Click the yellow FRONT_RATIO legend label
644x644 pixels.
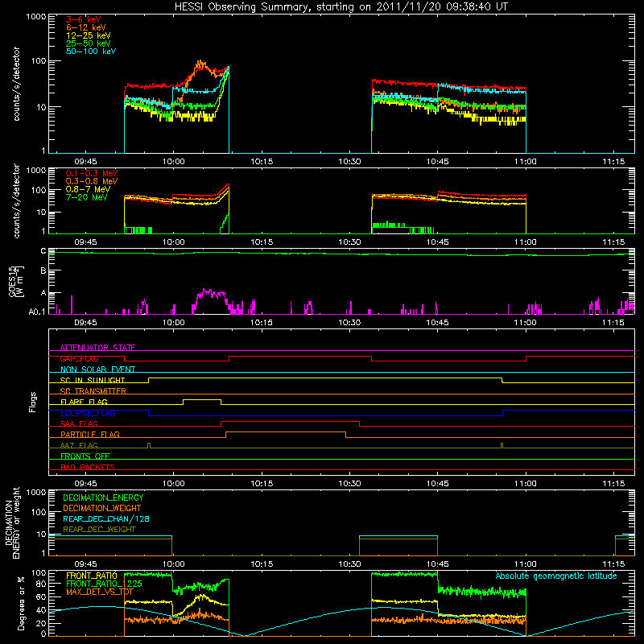(92, 576)
